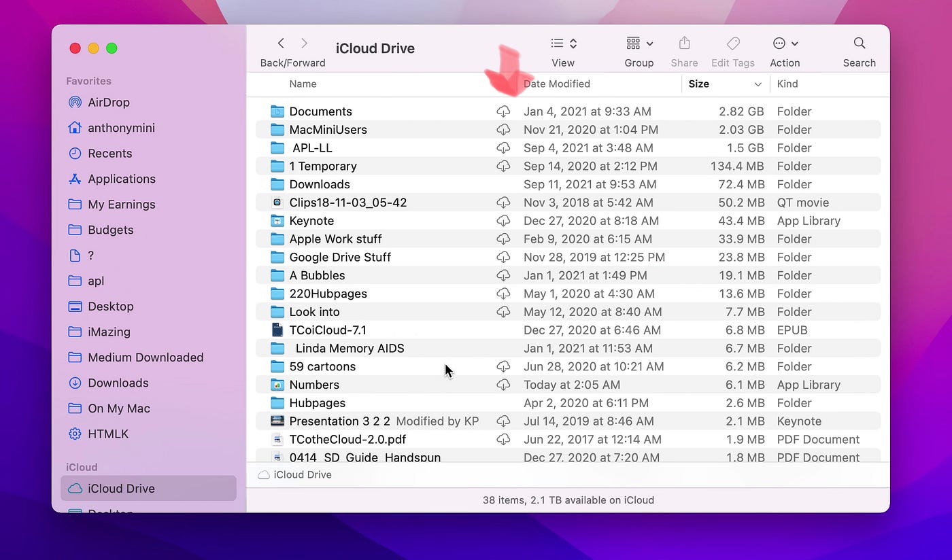Viewport: 952px width, 560px height.
Task: Select Presentation 3 2 2 Keynote file
Action: [568, 421]
